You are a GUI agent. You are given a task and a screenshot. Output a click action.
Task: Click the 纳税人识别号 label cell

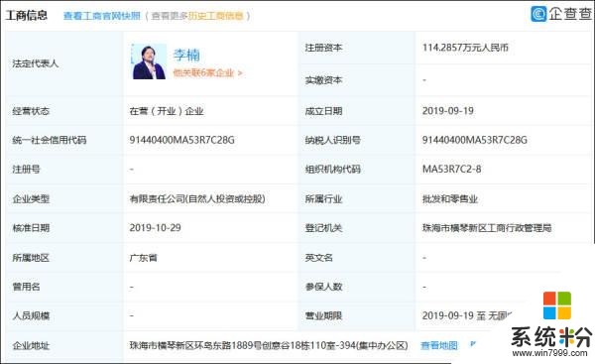click(357, 140)
